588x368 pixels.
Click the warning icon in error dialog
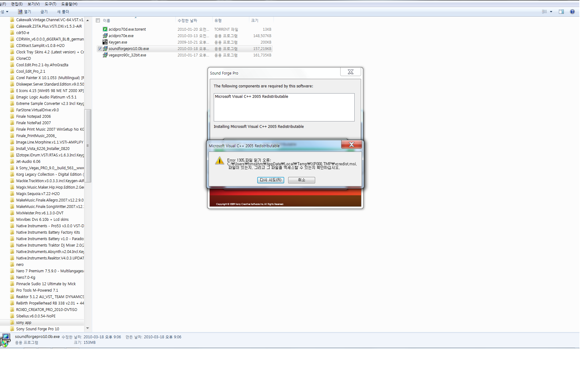coord(220,160)
